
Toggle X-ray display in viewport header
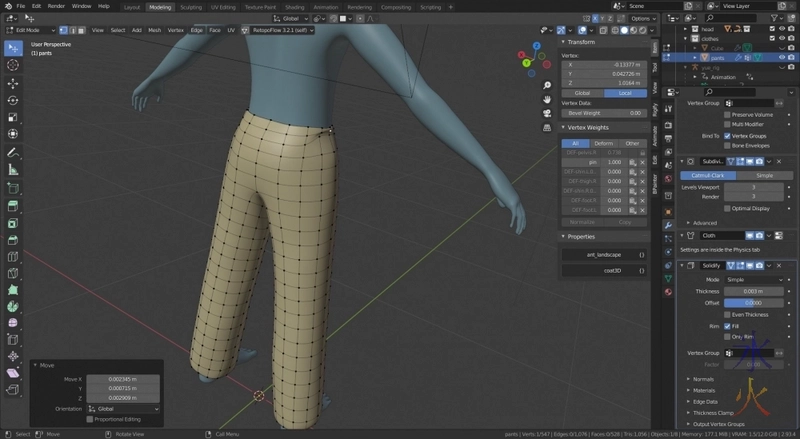603,30
